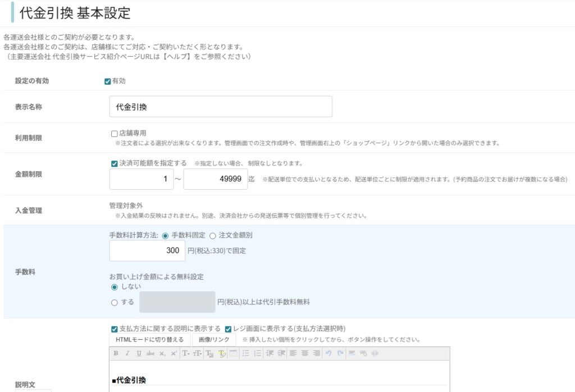The height and width of the screenshot is (392, 575).
Task: Open the font family dropdown in the editor
Action: pyautogui.click(x=186, y=353)
